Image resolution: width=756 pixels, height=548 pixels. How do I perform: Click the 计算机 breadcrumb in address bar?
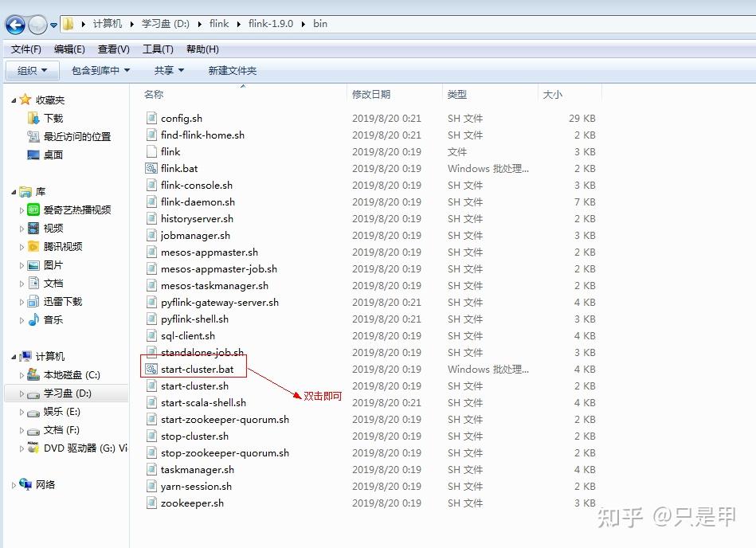pos(108,24)
